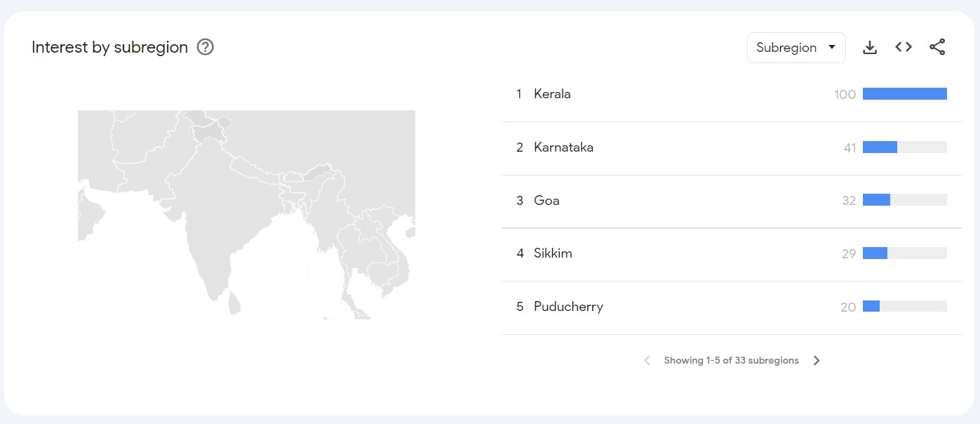
Task: Click the Interest by subregion heading
Action: pyautogui.click(x=109, y=47)
